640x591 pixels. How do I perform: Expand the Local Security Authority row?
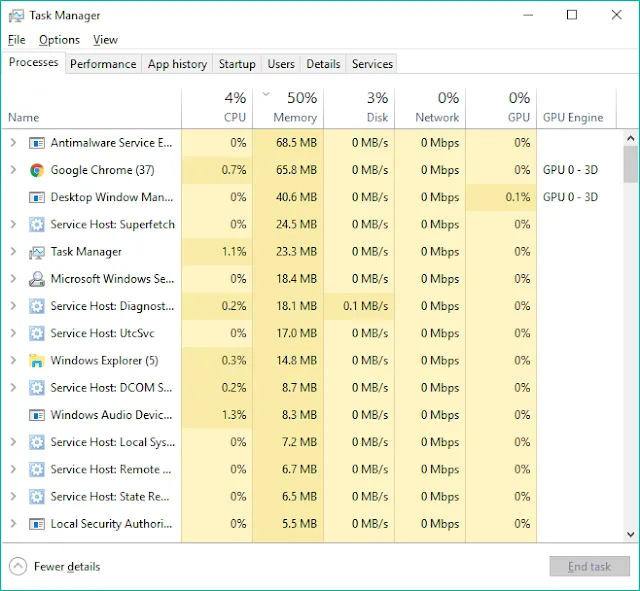coord(13,524)
